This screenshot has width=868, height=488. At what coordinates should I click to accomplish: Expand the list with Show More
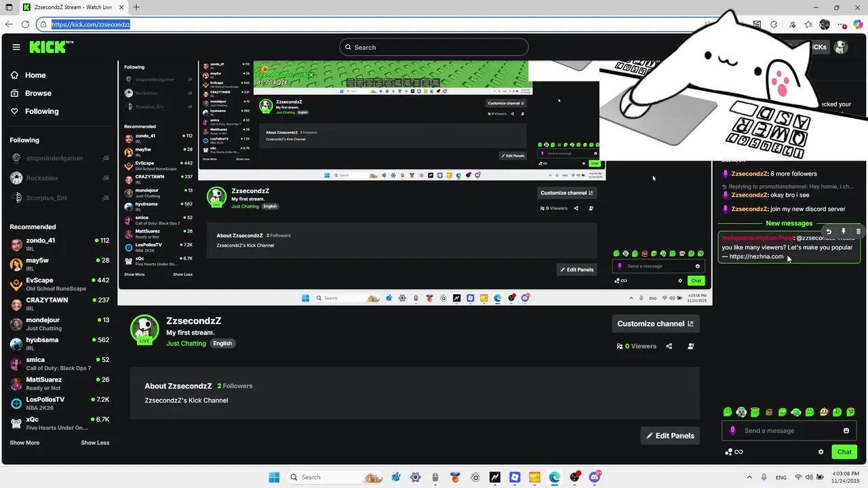[x=24, y=443]
